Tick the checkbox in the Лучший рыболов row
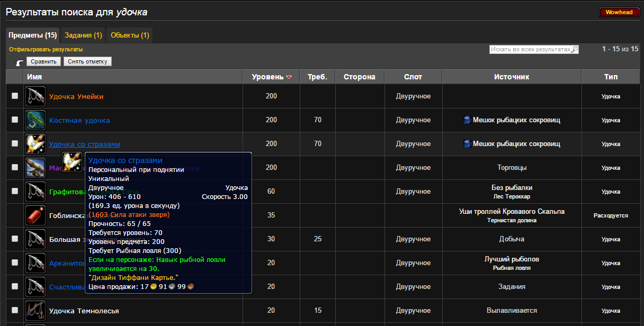 click(15, 262)
